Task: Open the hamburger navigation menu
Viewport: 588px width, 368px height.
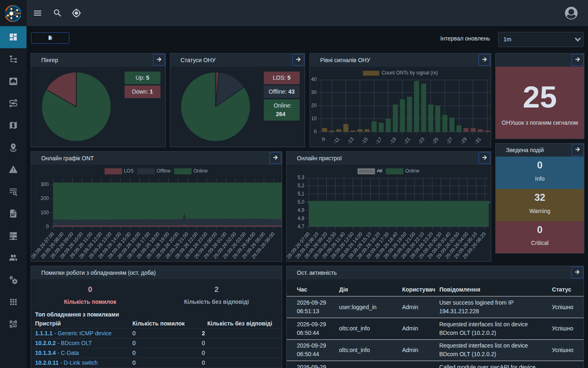Action: point(38,13)
